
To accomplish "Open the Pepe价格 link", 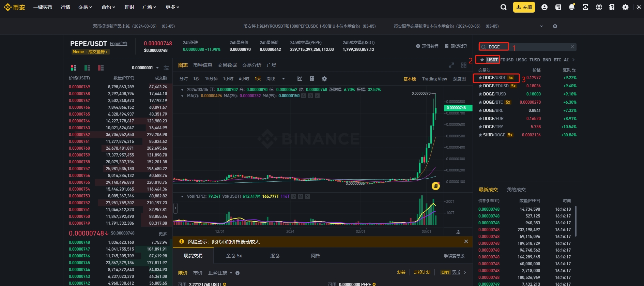I will click(118, 44).
